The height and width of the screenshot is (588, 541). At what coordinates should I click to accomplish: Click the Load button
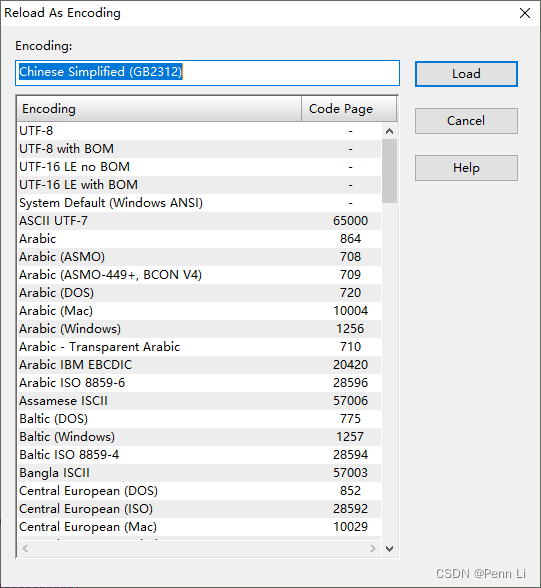pyautogui.click(x=466, y=74)
